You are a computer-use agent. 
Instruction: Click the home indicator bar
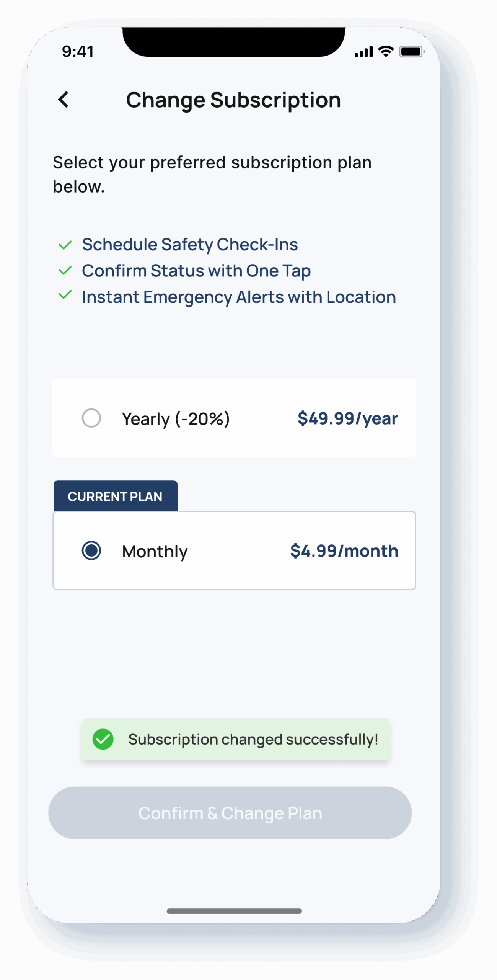pyautogui.click(x=234, y=911)
